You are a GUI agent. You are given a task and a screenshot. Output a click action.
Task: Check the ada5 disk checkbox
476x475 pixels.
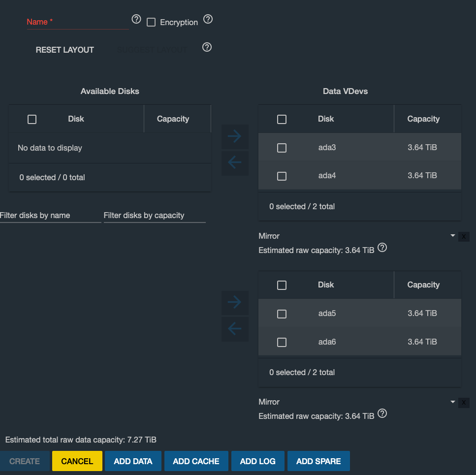point(282,314)
